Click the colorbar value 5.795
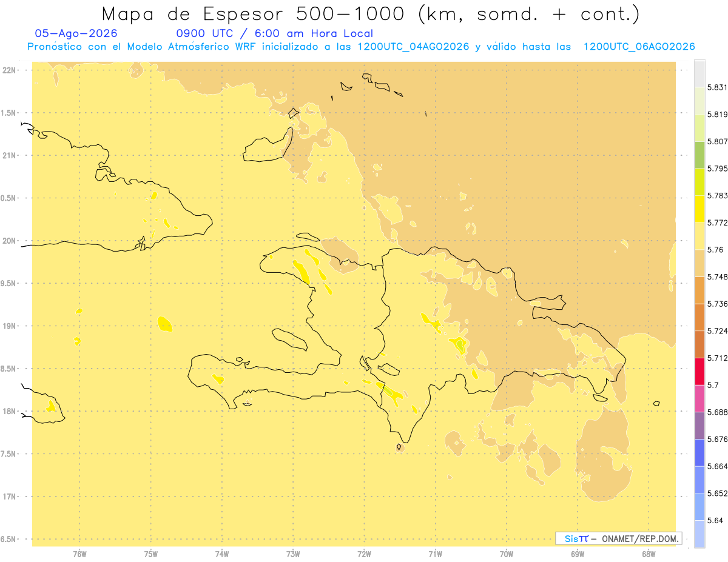Viewport: 728px width, 562px height. [x=718, y=169]
